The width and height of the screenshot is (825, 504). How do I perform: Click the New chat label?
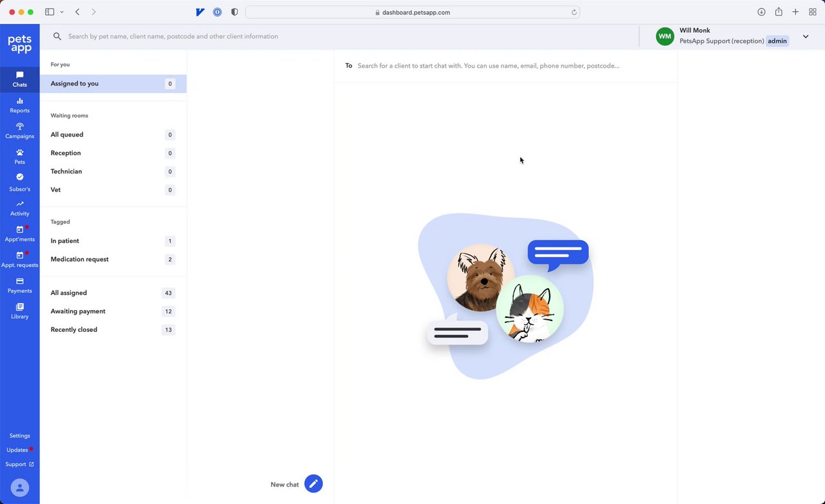point(284,485)
